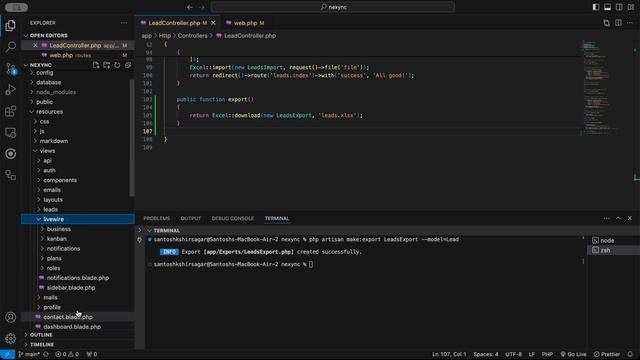Screen dimensions: 640x360
Task: Go back using navigation arrow
Action: (190, 7)
